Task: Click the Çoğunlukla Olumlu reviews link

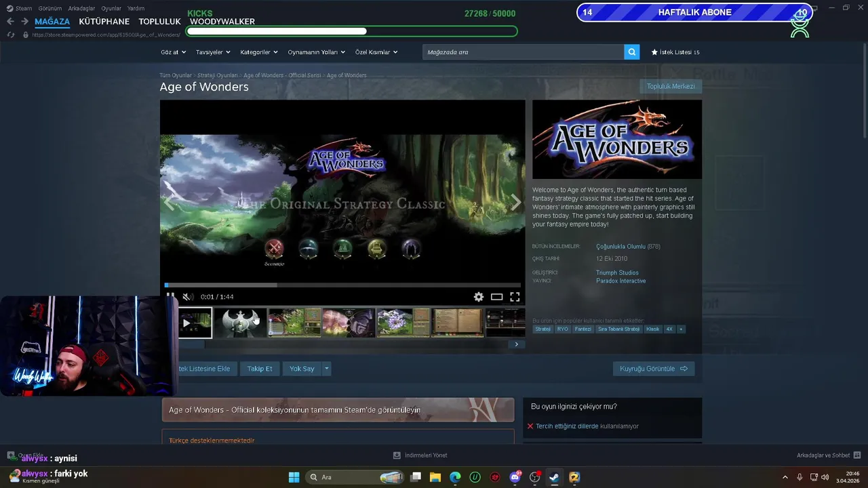Action: click(620, 247)
